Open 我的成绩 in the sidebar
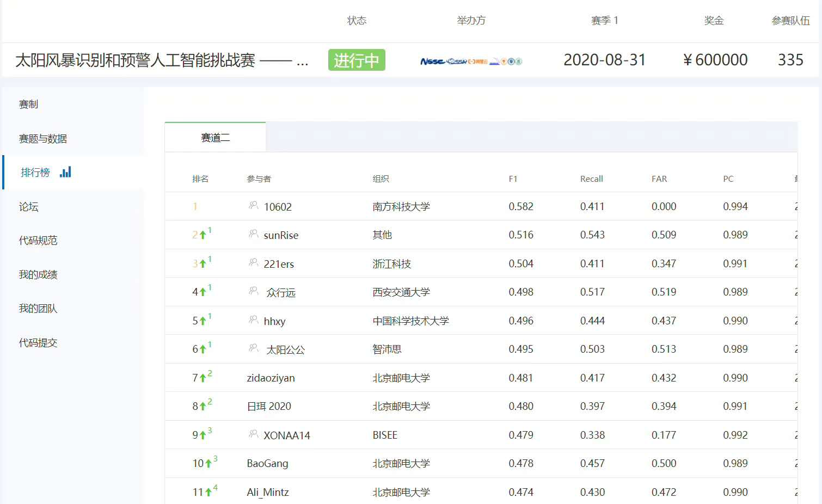 click(x=38, y=275)
